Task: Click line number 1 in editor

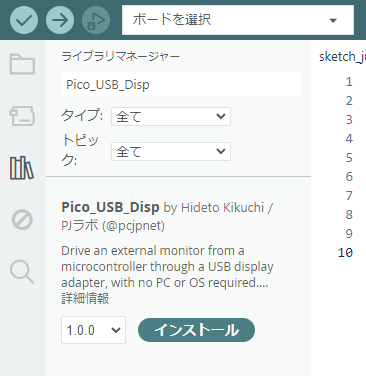Action: 349,82
